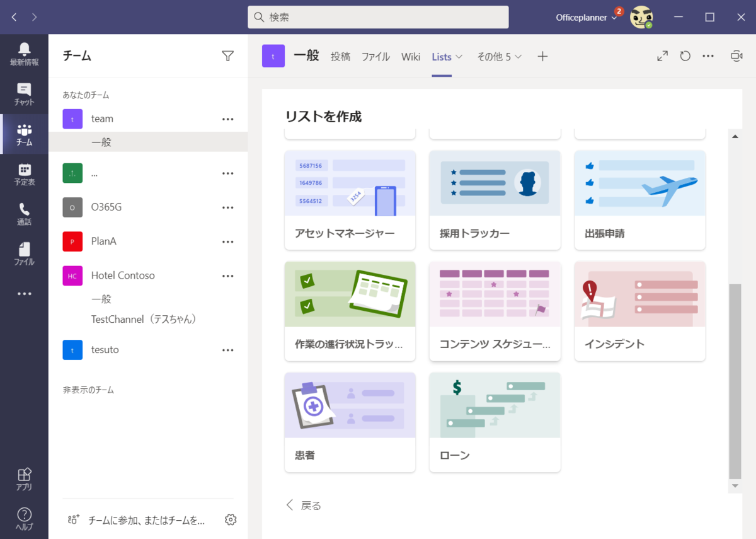Choose the 患者 template

click(350, 422)
